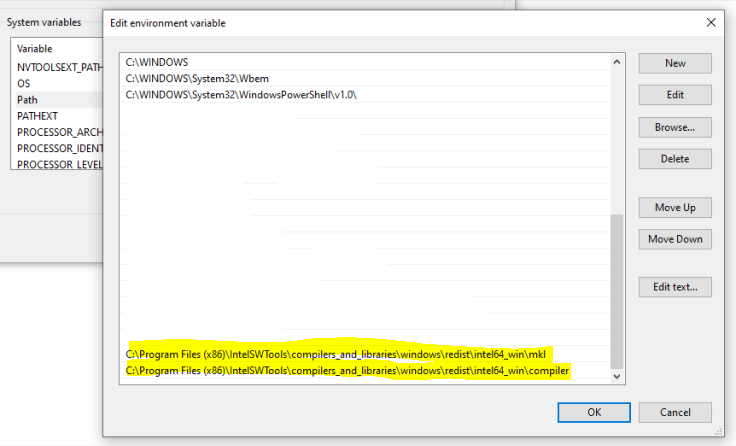Viewport: 736px width, 446px height.
Task: Select the intel64_win\compiler path entry
Action: click(x=365, y=371)
